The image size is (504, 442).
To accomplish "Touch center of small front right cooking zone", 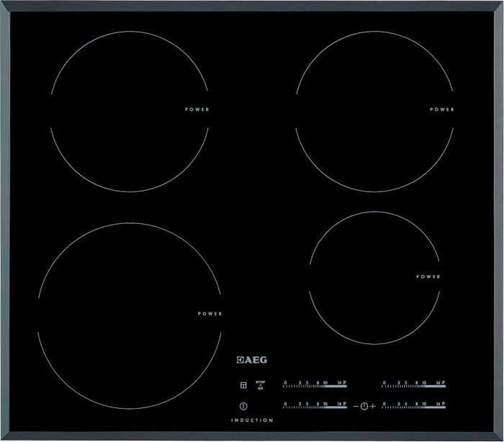I will (374, 278).
